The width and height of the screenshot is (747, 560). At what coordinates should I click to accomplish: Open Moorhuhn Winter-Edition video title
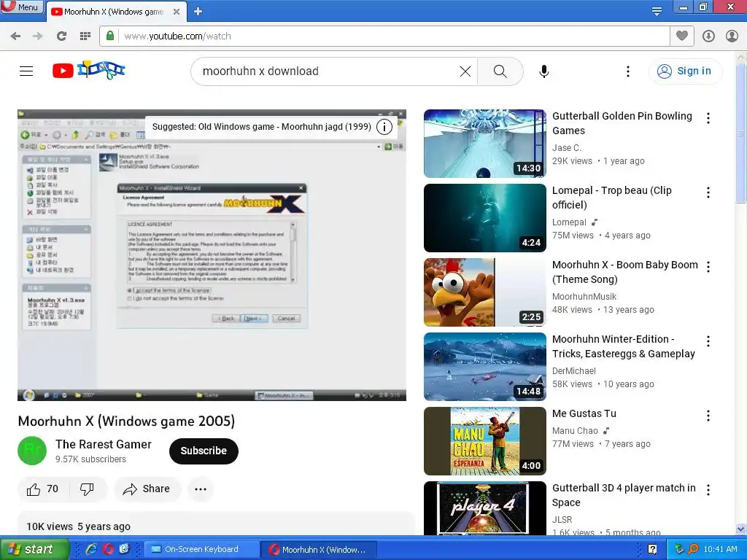[x=624, y=346]
